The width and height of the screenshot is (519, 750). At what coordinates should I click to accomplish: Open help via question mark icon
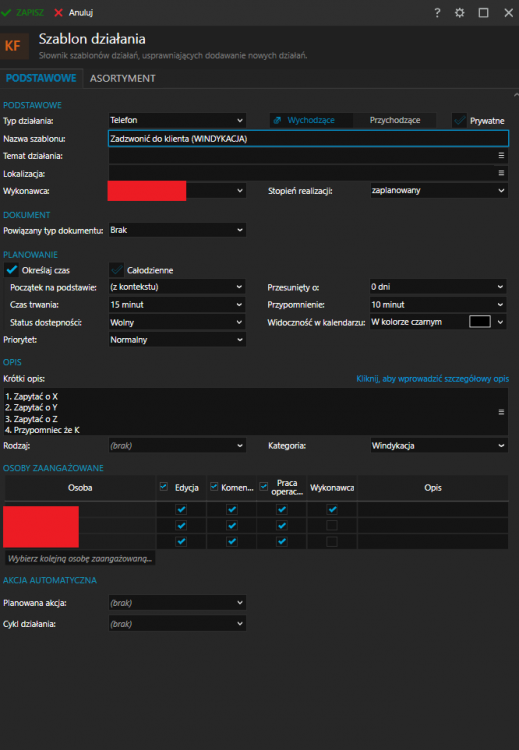437,13
